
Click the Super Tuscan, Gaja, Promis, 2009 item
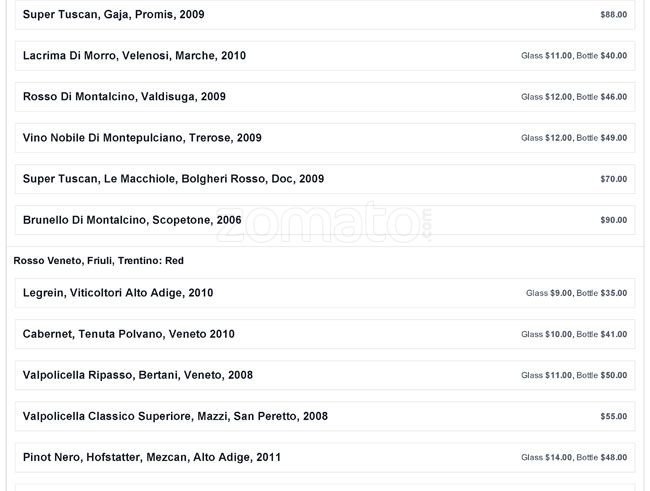tap(113, 15)
